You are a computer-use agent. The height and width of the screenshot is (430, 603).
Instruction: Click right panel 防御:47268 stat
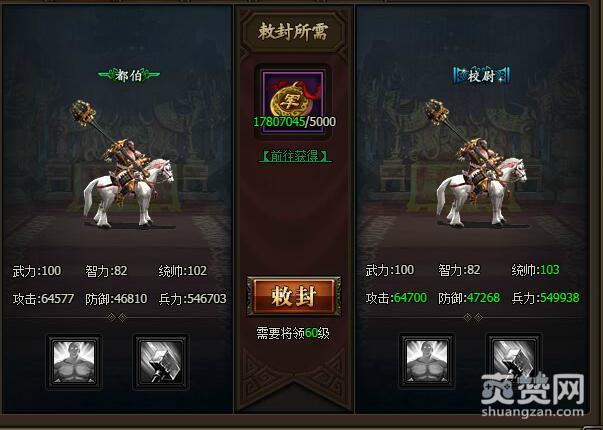[469, 298]
